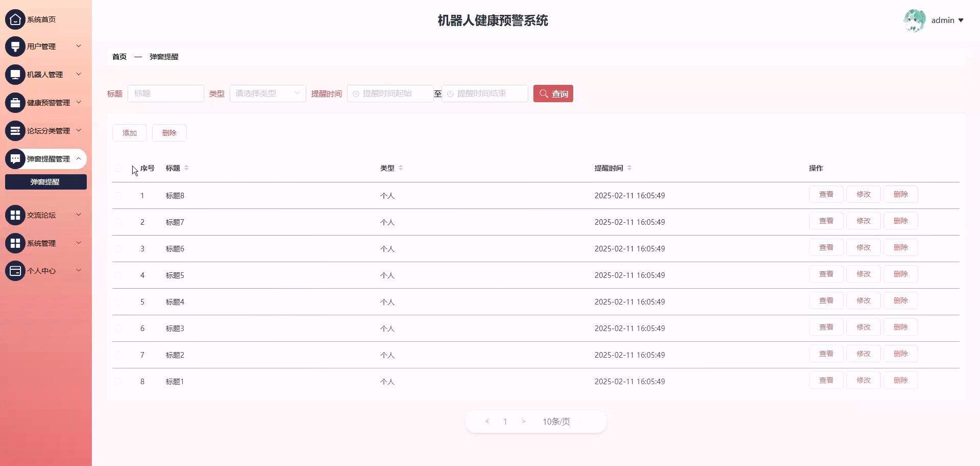Check the box for row 标题4
Image resolution: width=980 pixels, height=466 pixels.
pyautogui.click(x=118, y=302)
